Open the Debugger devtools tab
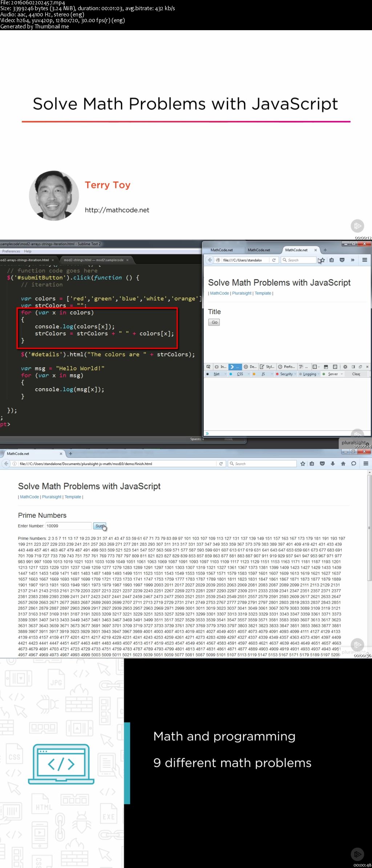Image resolution: width=372 pixels, height=868 pixels. (x=250, y=367)
